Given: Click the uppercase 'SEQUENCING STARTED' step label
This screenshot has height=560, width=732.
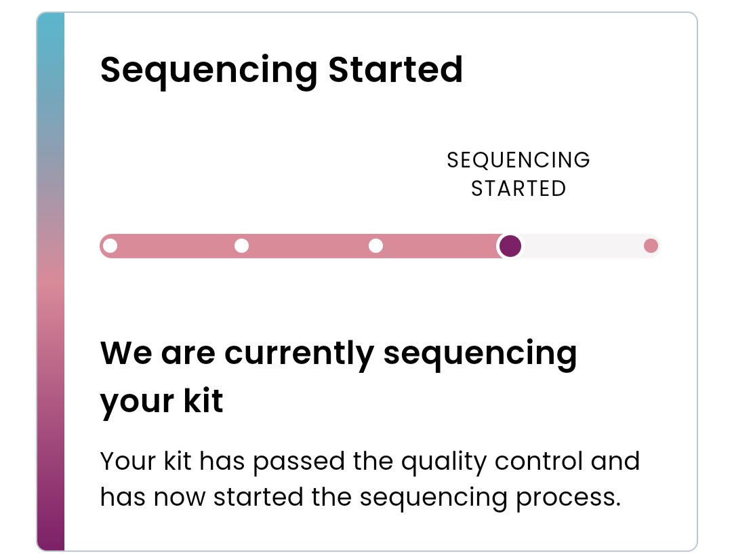Looking at the screenshot, I should tap(518, 174).
